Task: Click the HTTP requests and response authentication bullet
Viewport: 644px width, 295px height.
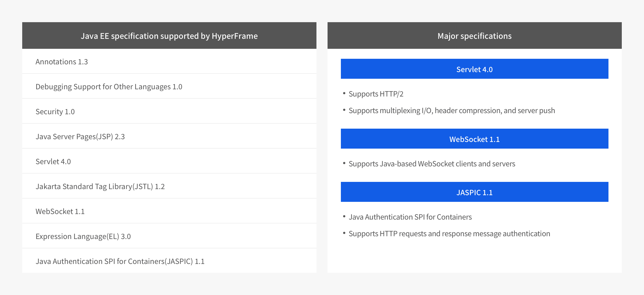Action: coord(449,234)
